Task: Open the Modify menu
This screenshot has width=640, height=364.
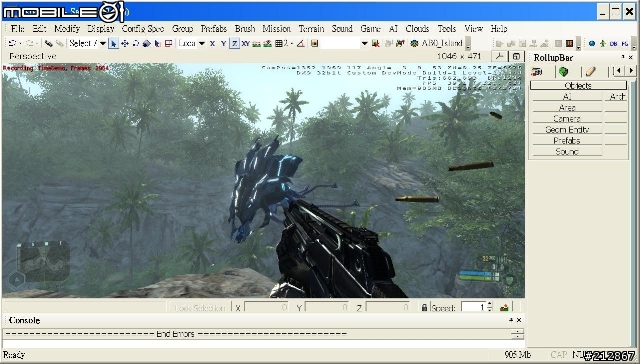Action: point(67,29)
